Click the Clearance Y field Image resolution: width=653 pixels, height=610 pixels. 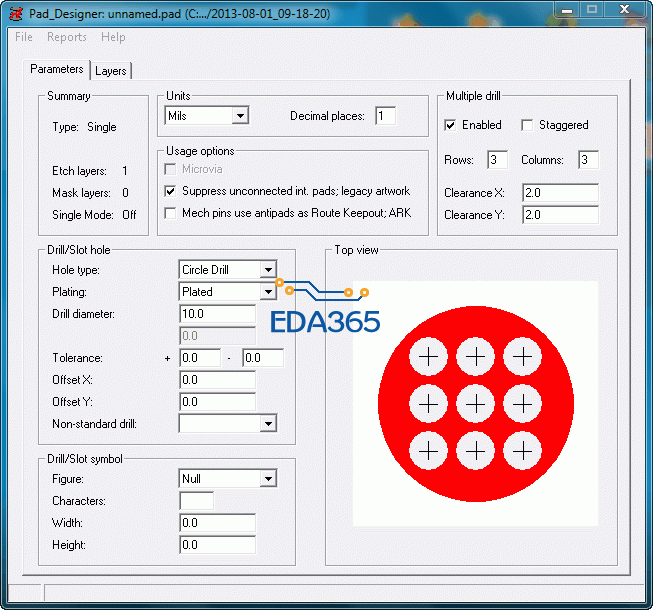561,215
